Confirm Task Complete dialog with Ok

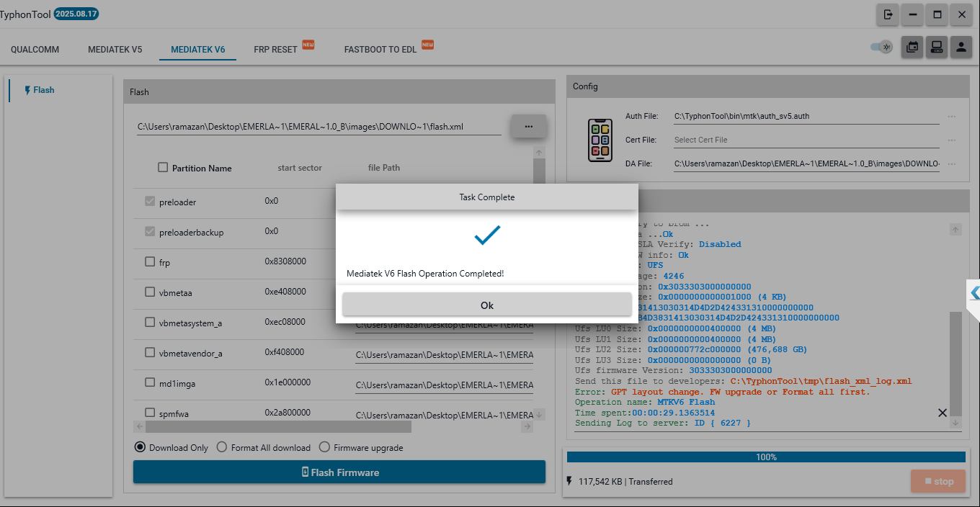click(x=487, y=305)
